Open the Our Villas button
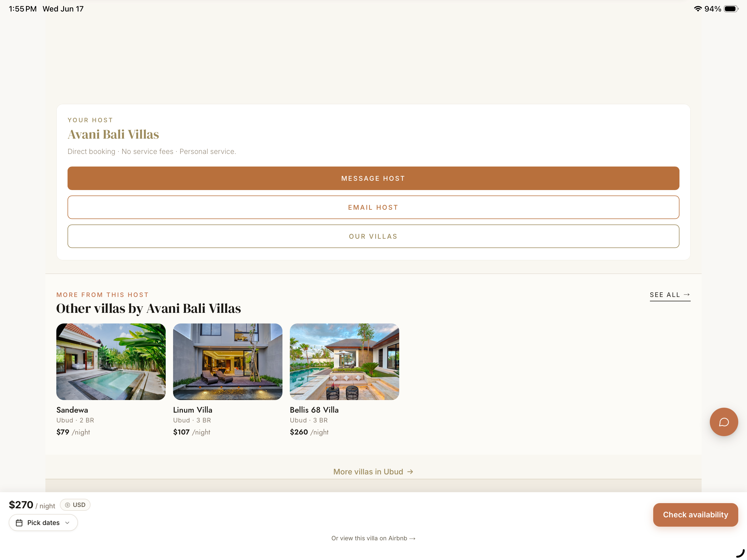This screenshot has width=747, height=560. point(373,236)
